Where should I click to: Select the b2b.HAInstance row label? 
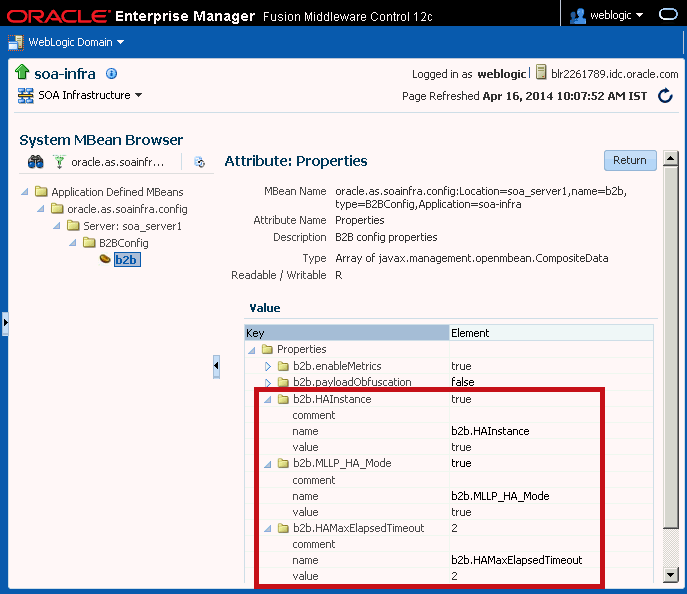pyautogui.click(x=332, y=399)
